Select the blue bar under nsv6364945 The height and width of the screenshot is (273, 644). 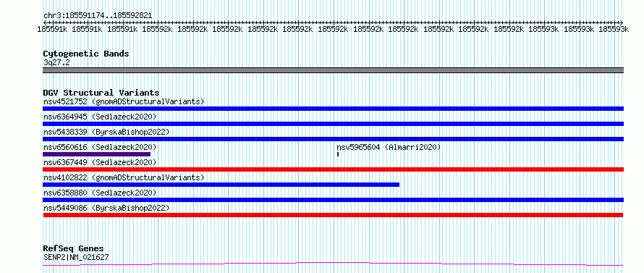tap(333, 124)
